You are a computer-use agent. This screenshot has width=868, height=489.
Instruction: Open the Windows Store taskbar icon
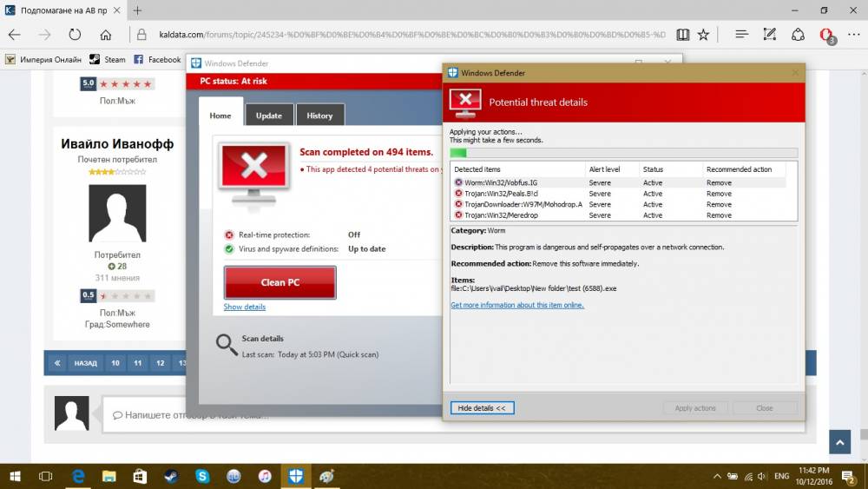[x=140, y=476]
